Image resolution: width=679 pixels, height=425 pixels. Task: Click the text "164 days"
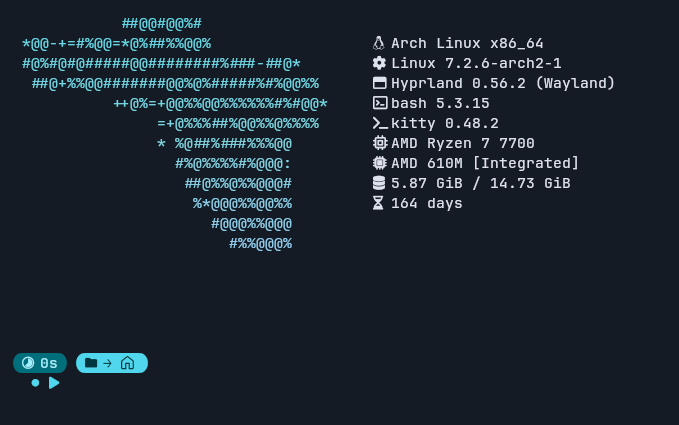tap(427, 203)
